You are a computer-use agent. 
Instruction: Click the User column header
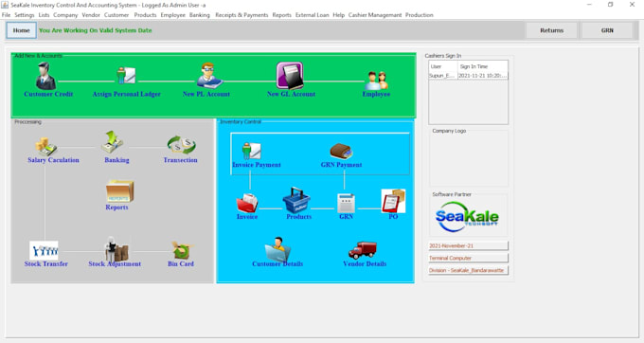[x=443, y=66]
